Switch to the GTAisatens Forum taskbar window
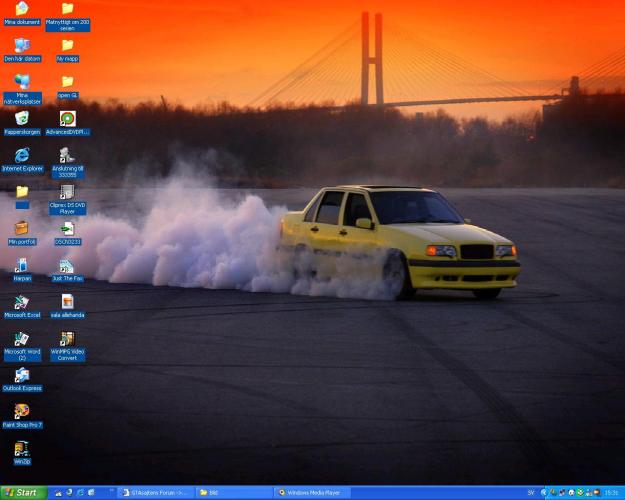Image resolution: width=625 pixels, height=500 pixels. [154, 492]
